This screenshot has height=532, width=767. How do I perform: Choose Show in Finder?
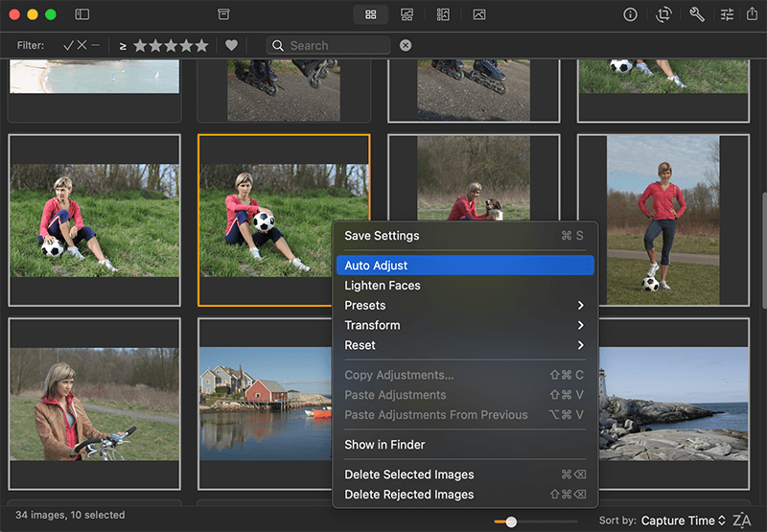coord(465,445)
